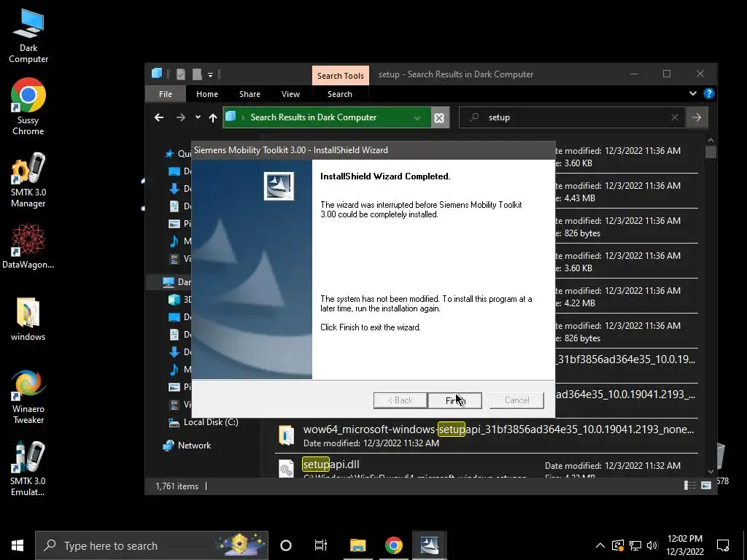The width and height of the screenshot is (747, 560).
Task: Open the Search ribbon tab
Action: (340, 94)
